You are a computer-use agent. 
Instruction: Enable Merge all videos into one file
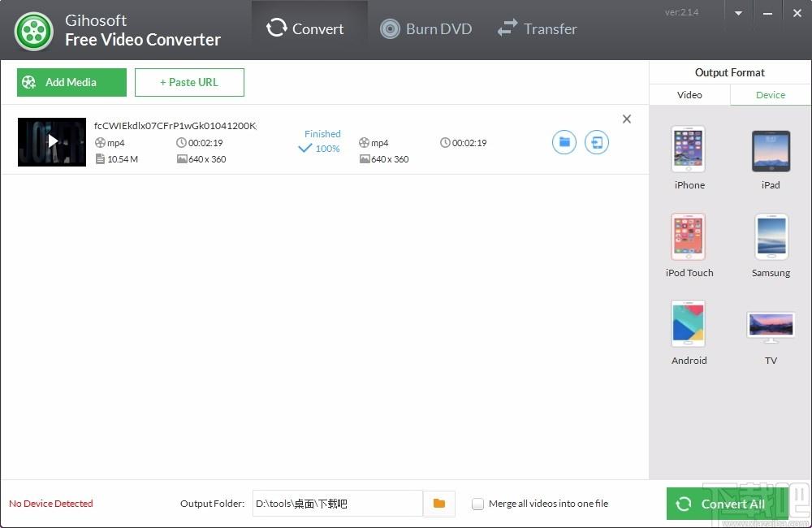tap(478, 504)
